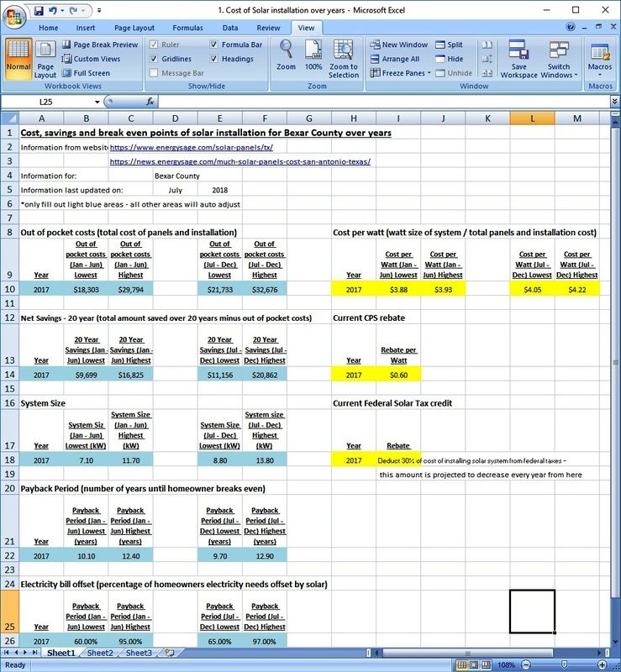Click the Split window button
This screenshot has height=672, width=621.
click(448, 45)
